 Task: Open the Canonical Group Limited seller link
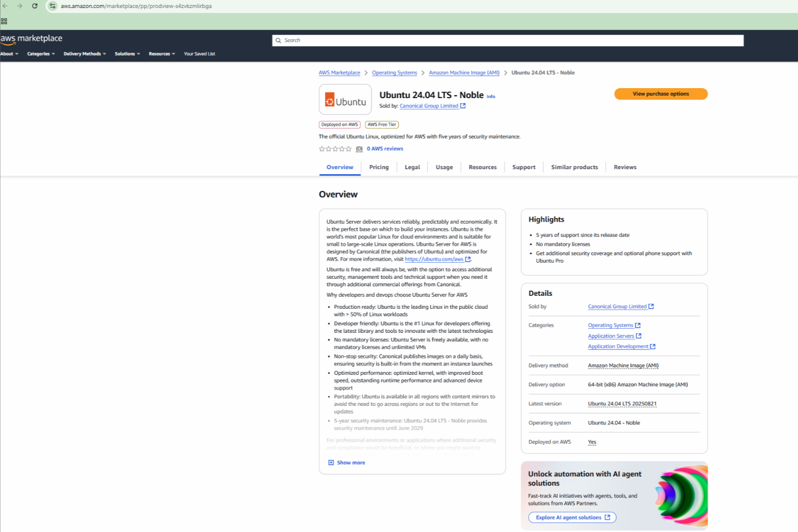(x=429, y=106)
